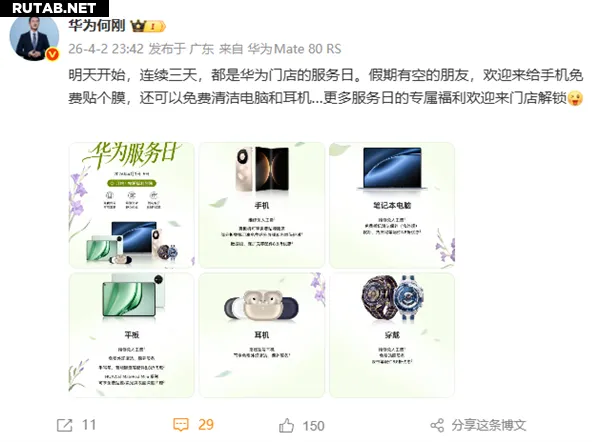600x442 pixels.
Task: Click the orange verified V badge
Action: point(52,54)
